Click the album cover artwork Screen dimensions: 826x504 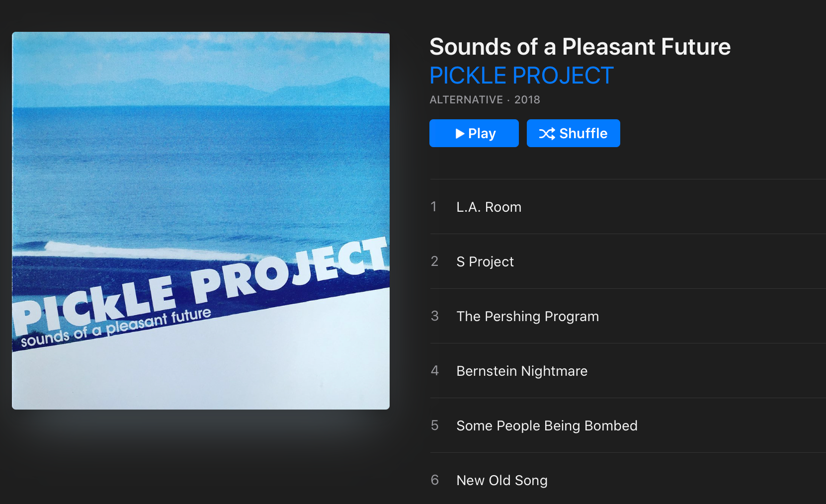coord(201,221)
